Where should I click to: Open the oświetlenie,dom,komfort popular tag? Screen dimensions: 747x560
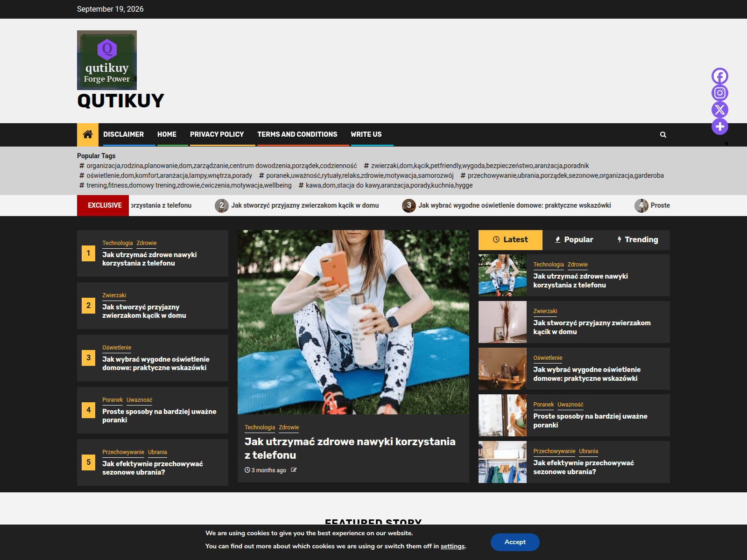(165, 175)
